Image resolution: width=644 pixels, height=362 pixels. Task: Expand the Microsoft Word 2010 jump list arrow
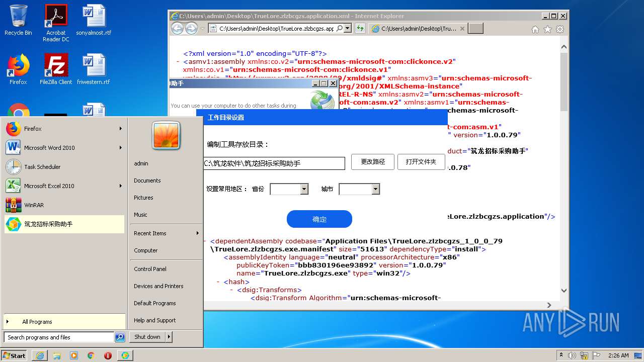click(121, 148)
